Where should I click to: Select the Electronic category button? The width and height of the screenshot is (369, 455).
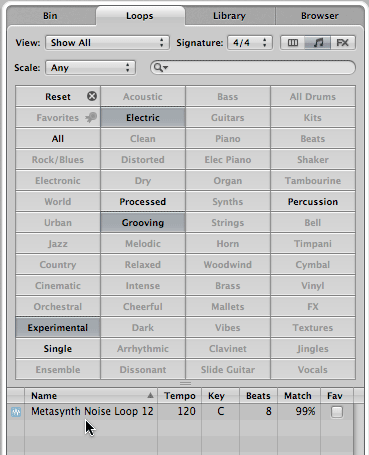[x=58, y=180]
